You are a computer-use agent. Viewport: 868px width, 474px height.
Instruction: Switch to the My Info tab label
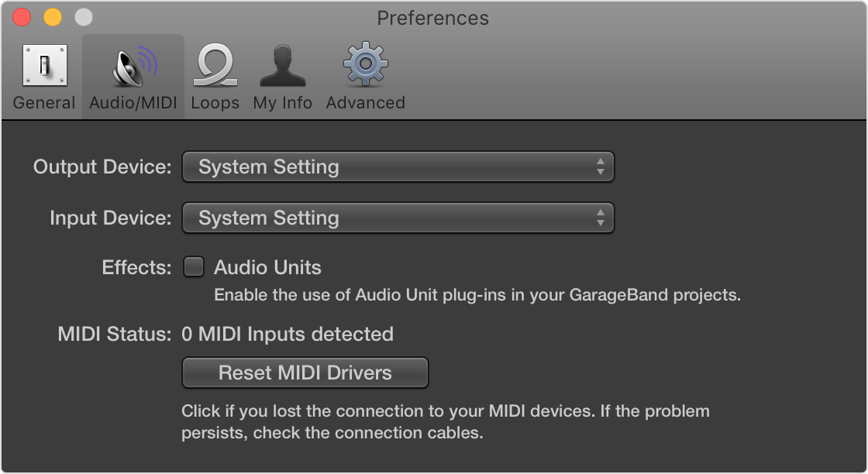(282, 103)
